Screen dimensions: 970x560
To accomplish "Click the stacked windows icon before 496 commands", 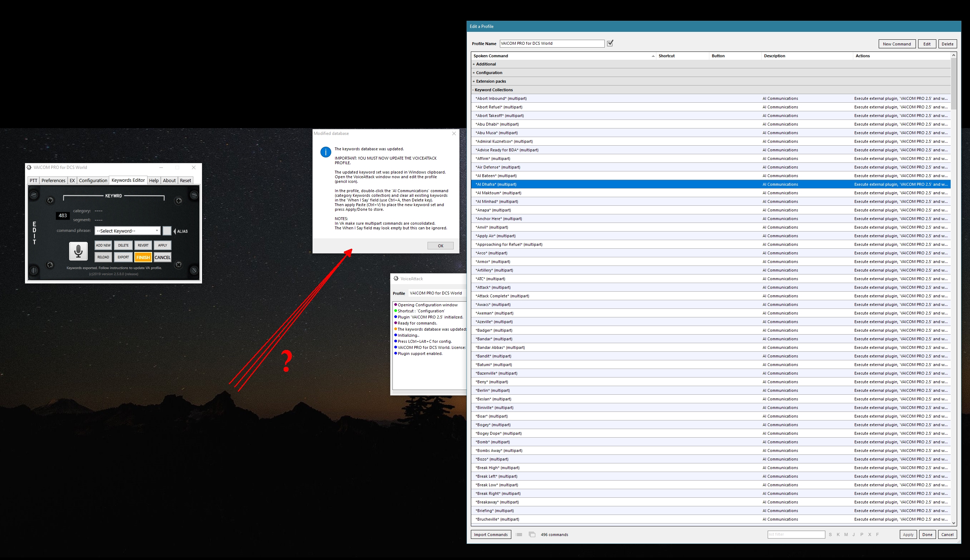I will (x=532, y=534).
